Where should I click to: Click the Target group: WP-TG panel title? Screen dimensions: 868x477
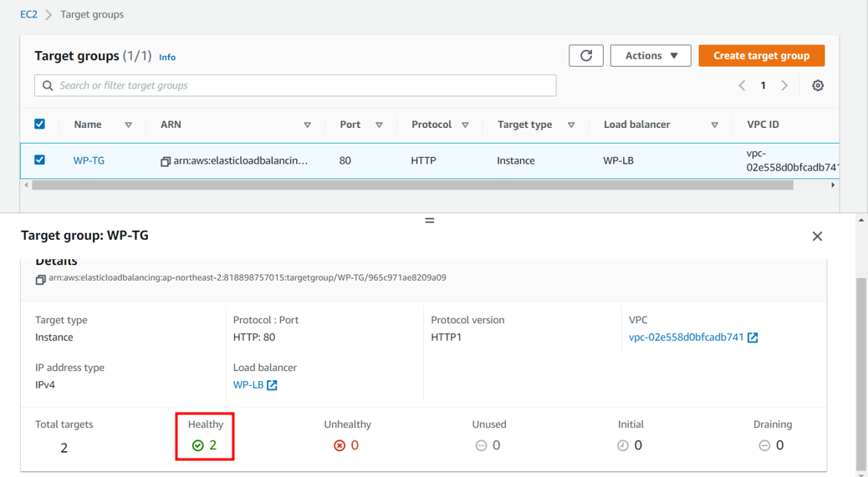click(x=84, y=236)
